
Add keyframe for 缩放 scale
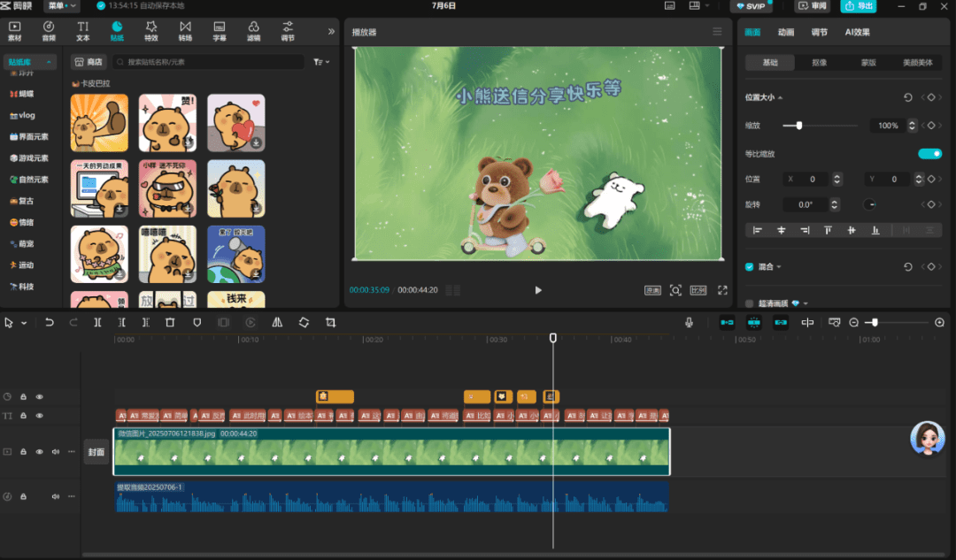coord(931,126)
